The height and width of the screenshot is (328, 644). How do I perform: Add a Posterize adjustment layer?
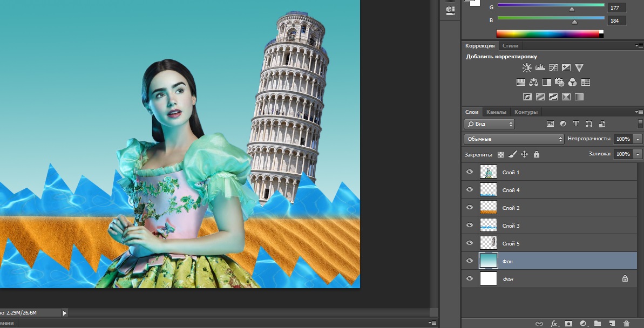[540, 97]
